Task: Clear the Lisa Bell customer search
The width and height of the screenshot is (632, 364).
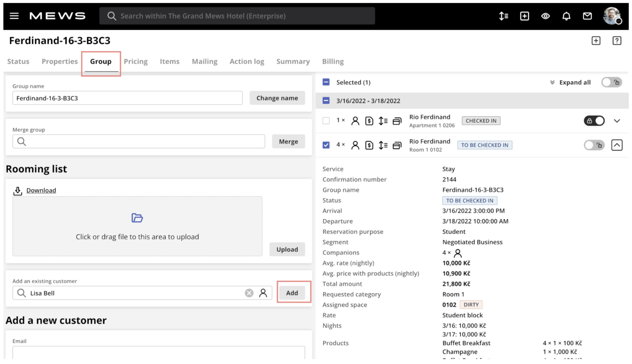Action: tap(249, 293)
